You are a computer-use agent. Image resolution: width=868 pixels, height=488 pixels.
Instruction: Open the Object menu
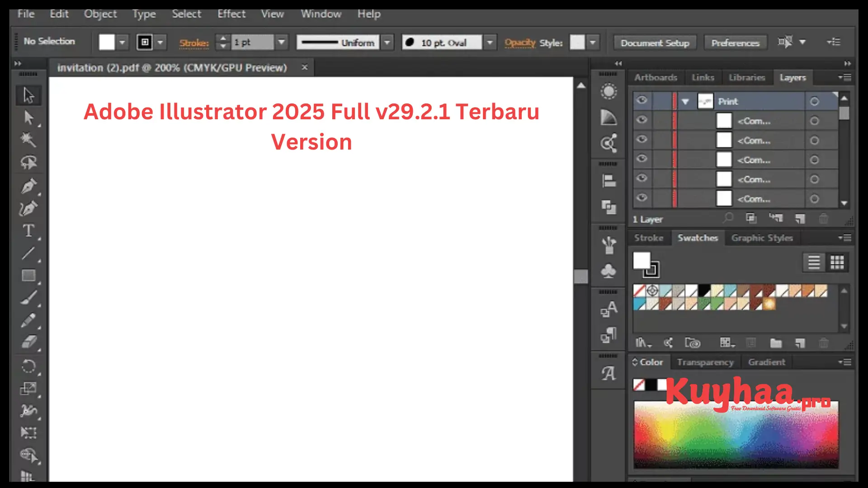pos(100,14)
